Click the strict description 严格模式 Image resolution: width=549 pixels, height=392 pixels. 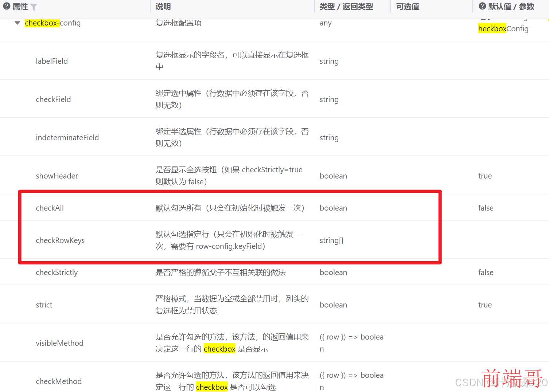point(232,305)
